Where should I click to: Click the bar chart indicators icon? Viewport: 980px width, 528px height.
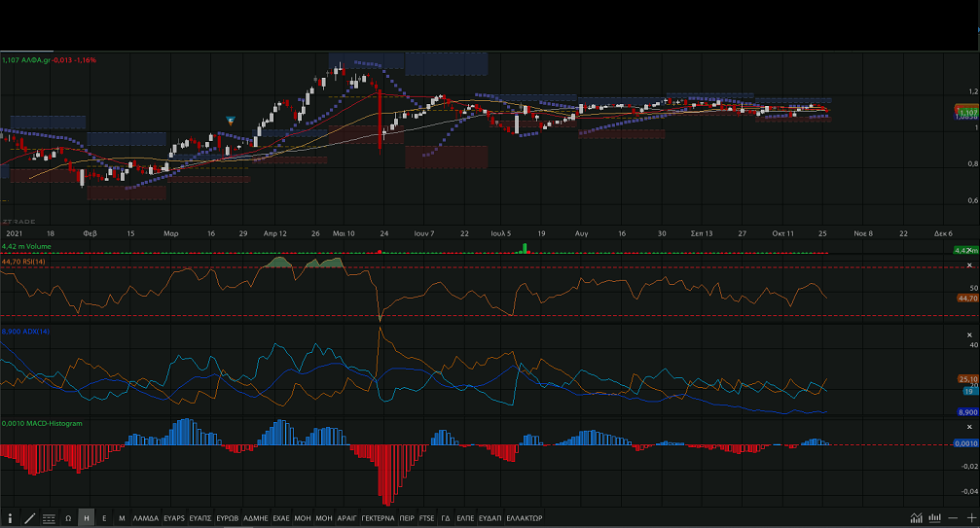pyautogui.click(x=934, y=518)
